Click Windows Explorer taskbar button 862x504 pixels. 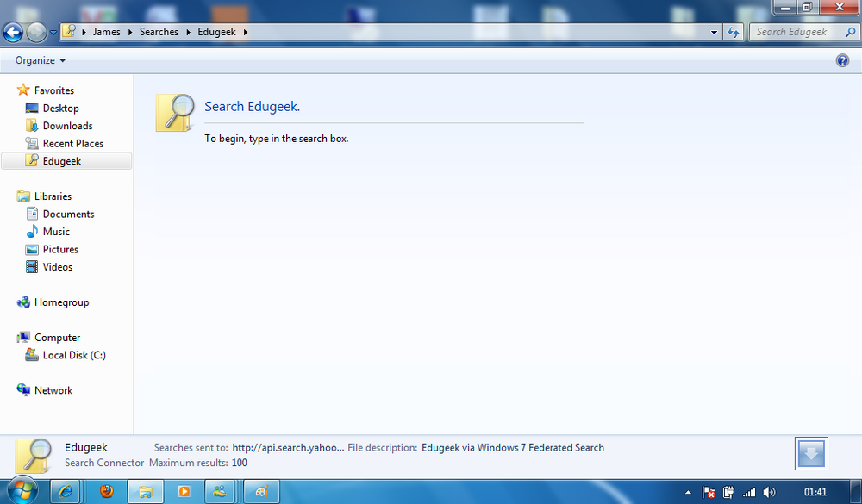click(145, 491)
